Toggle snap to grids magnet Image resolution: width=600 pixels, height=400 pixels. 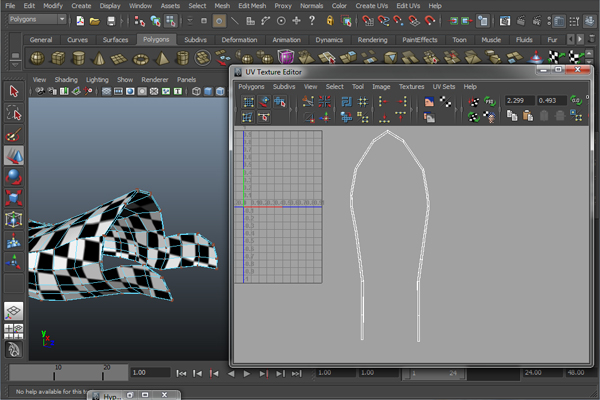pos(368,21)
